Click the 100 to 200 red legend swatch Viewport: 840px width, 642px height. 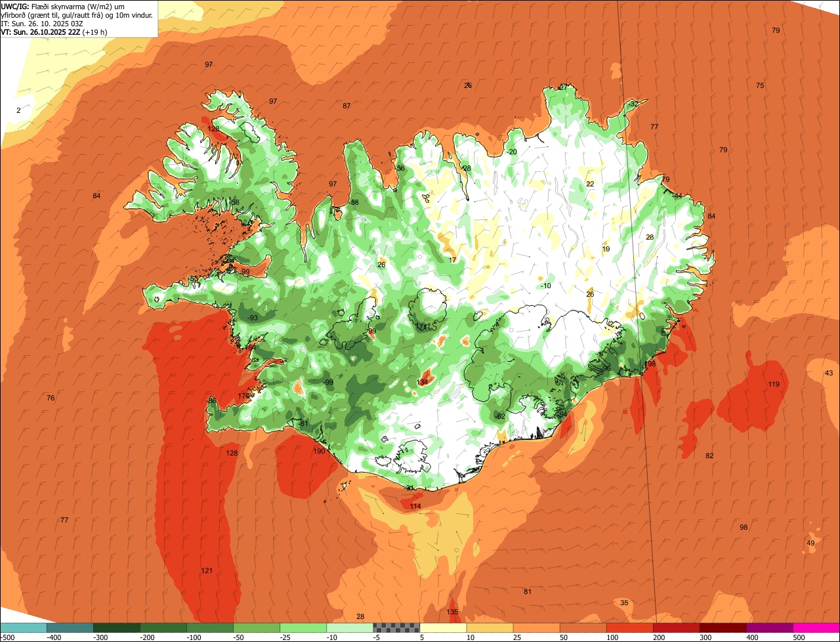[629, 628]
